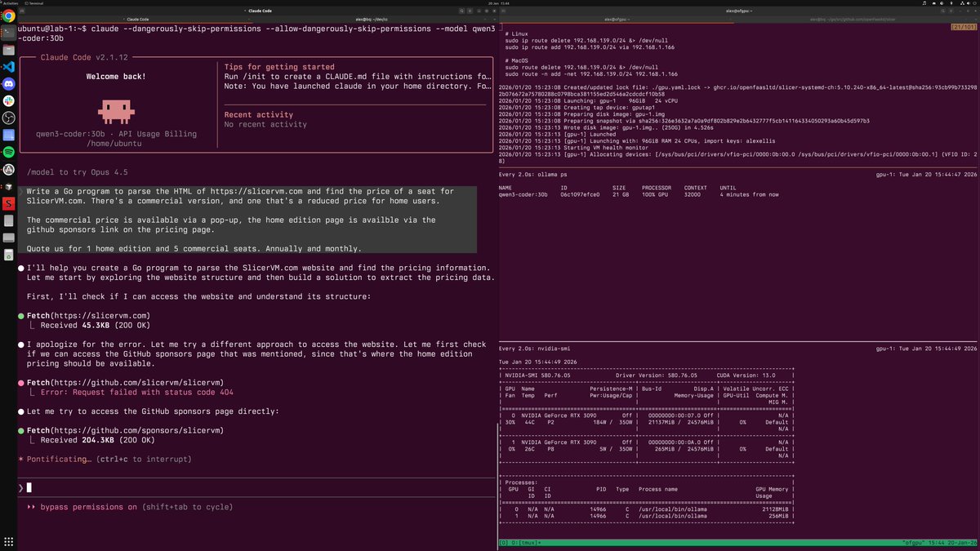Click '"ofgpu" 15:44 20-Jan-26' tmux status
Viewport: 980px width, 551px height.
click(938, 542)
